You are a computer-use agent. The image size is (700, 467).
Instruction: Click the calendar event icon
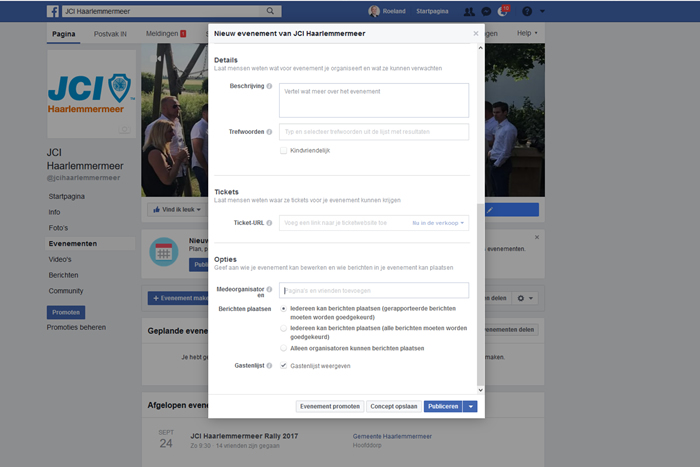(163, 252)
